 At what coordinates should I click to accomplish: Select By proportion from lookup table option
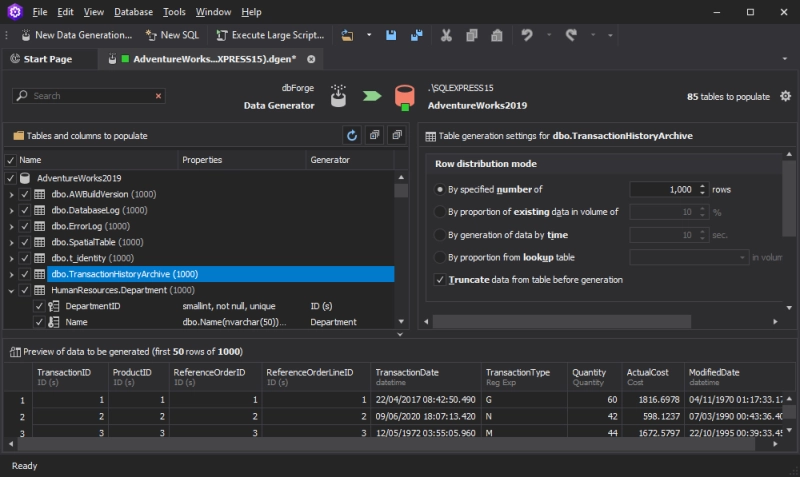click(439, 257)
